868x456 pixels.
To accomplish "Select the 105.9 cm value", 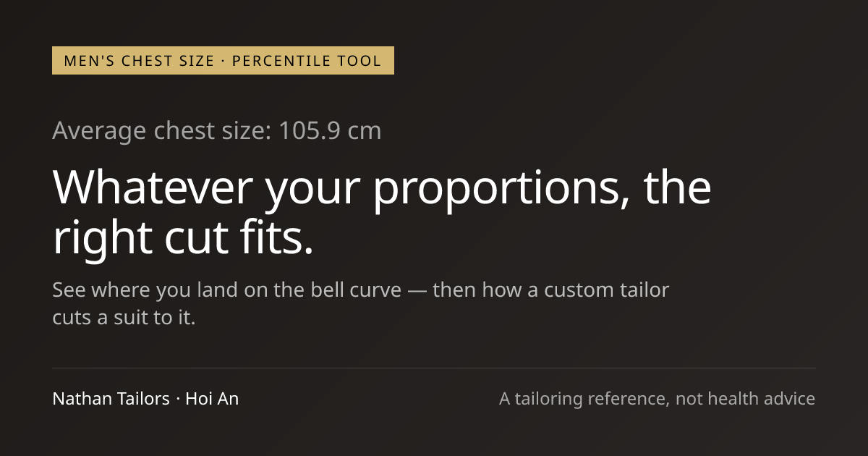I will [330, 131].
